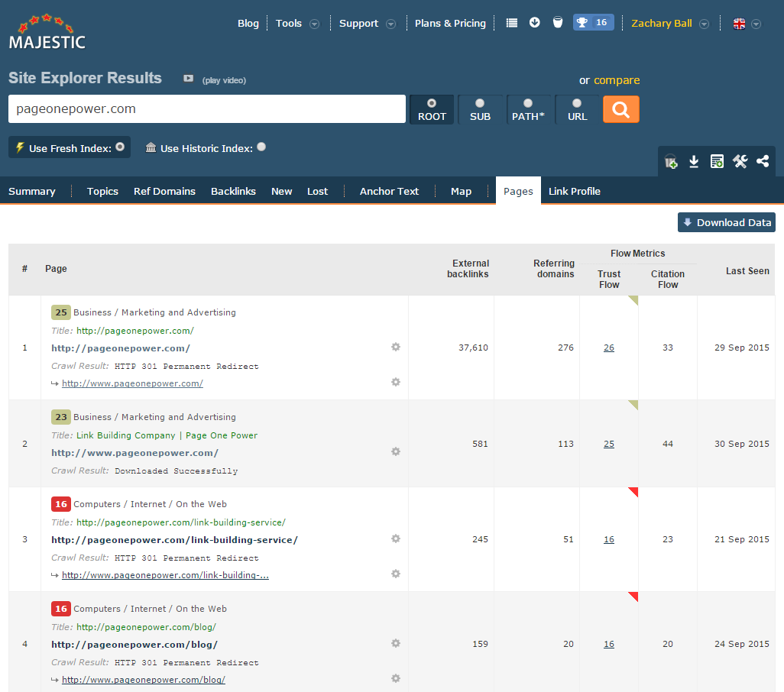
Task: Click the Download Data button
Action: pyautogui.click(x=726, y=222)
